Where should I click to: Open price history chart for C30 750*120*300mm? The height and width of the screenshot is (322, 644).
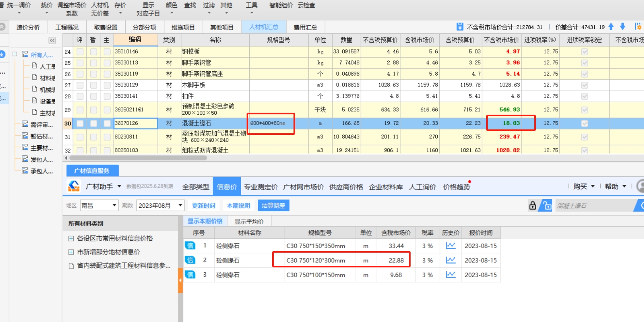(x=451, y=260)
